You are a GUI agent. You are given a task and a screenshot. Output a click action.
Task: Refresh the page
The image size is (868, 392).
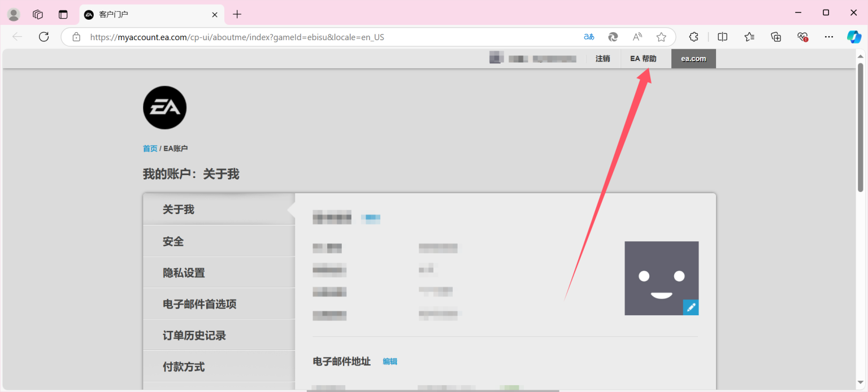44,37
